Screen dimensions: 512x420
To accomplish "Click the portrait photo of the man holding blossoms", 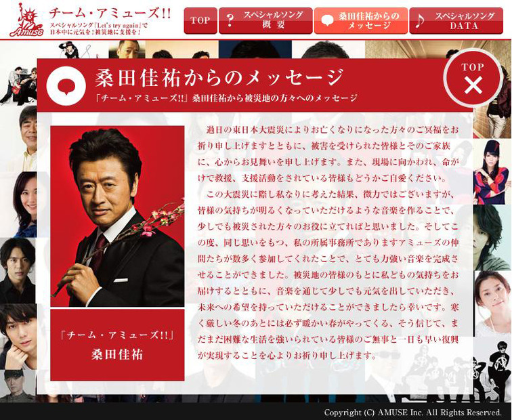I will (x=117, y=215).
